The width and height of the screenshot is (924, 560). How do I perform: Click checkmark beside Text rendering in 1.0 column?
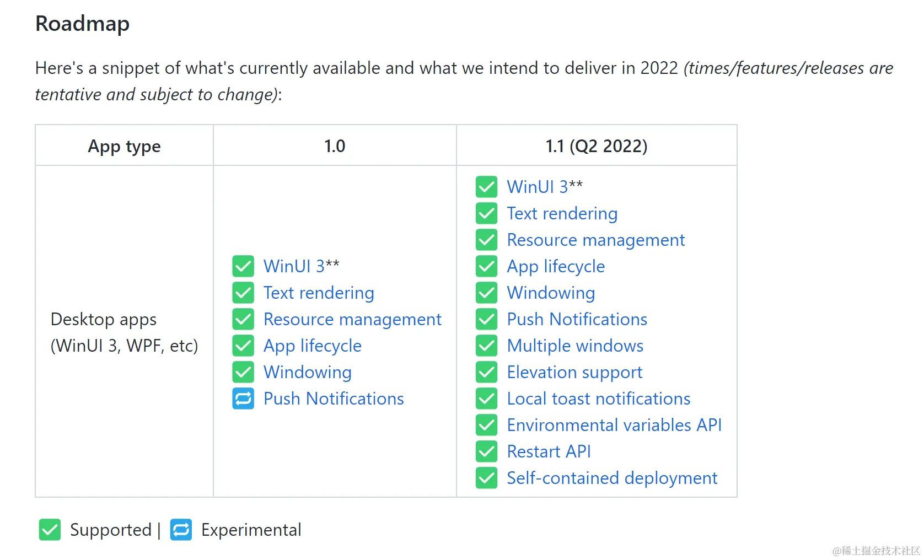pyautogui.click(x=243, y=293)
